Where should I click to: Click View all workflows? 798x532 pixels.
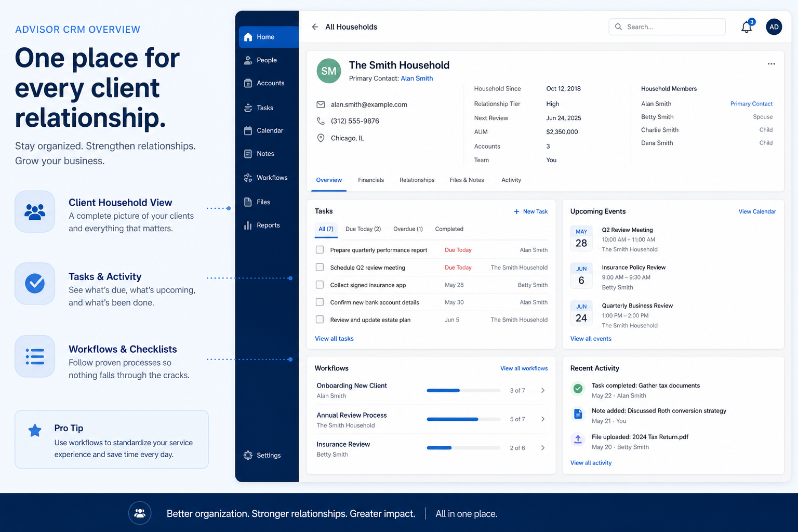(524, 368)
